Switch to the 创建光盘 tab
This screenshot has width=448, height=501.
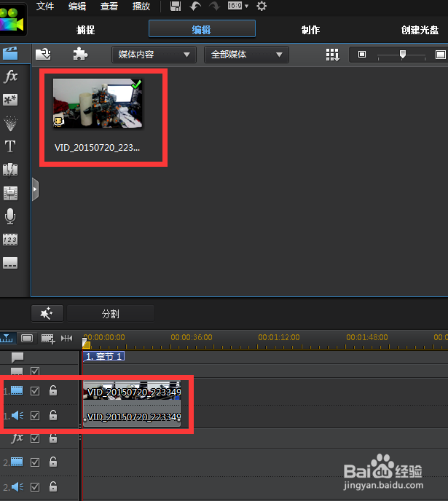(420, 30)
